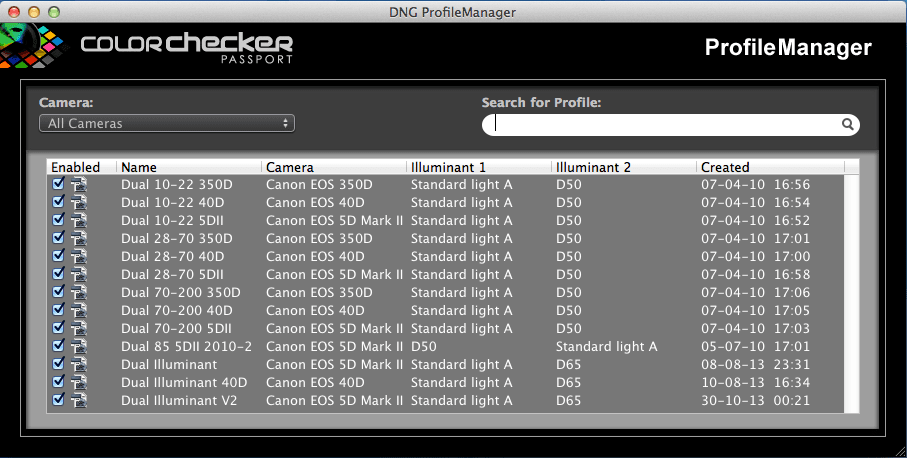Open the All Cameras dropdown
The height and width of the screenshot is (458, 907).
tap(167, 123)
